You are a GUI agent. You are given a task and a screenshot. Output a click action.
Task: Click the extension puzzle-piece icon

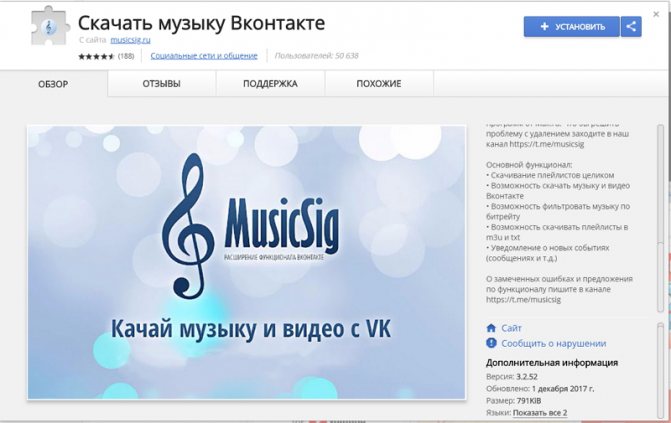point(50,26)
